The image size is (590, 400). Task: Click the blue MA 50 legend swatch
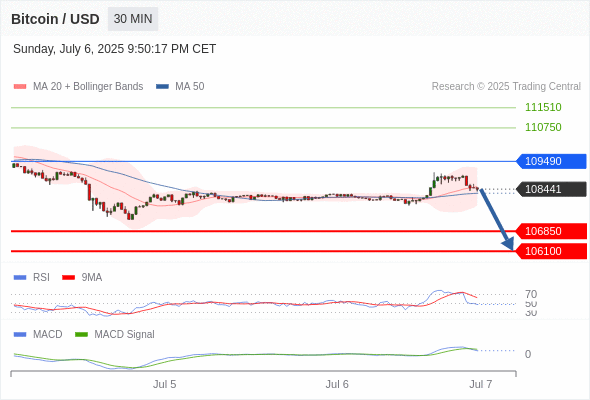163,87
